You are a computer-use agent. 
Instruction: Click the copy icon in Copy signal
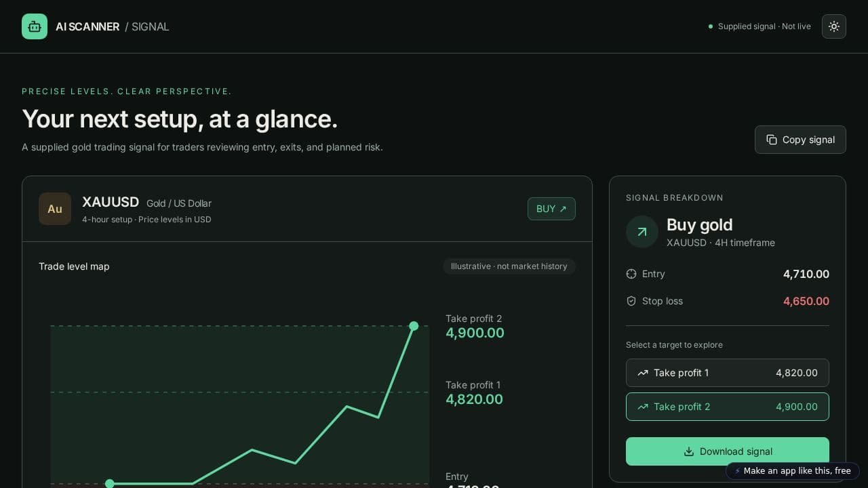coord(772,140)
